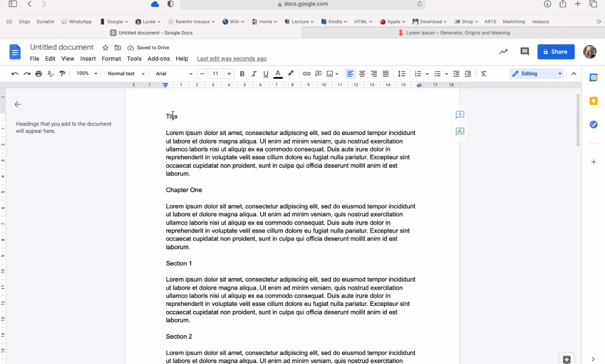This screenshot has width=605, height=364.
Task: Open Google Keep in side panel
Action: [593, 101]
